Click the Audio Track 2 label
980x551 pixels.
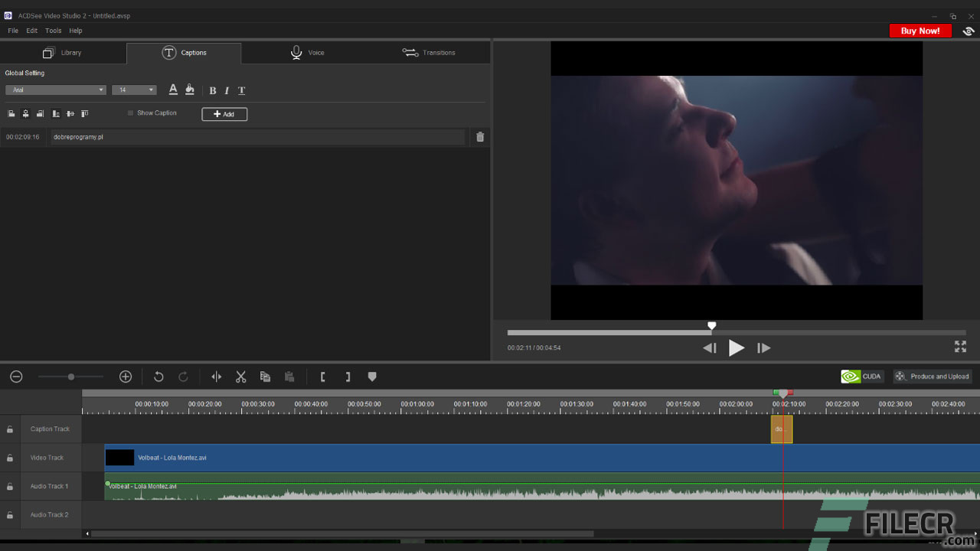(x=50, y=515)
